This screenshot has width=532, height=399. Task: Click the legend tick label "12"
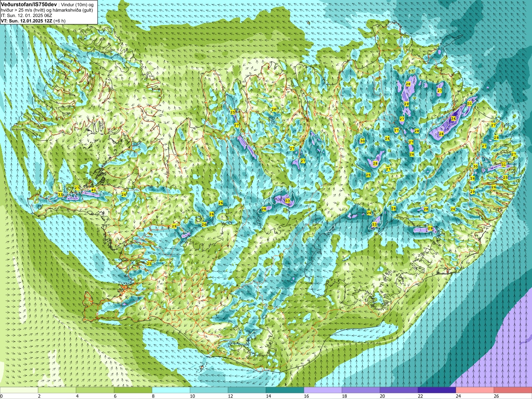pyautogui.click(x=230, y=396)
